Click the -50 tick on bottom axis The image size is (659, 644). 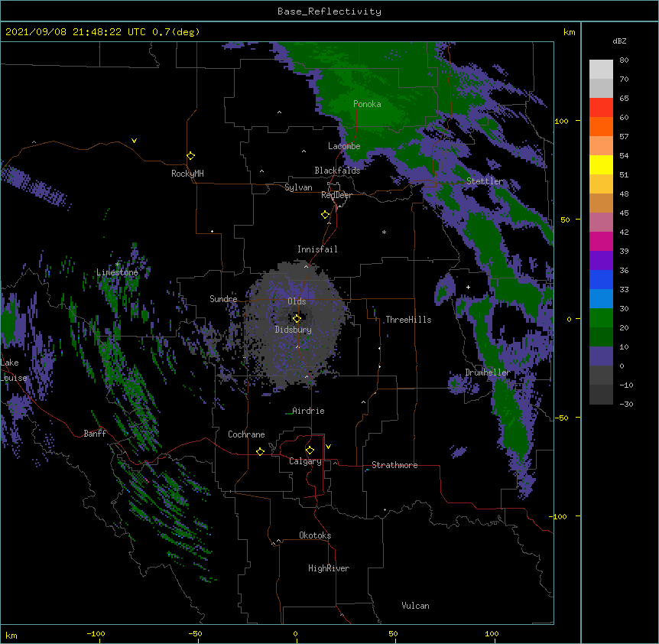pyautogui.click(x=195, y=633)
